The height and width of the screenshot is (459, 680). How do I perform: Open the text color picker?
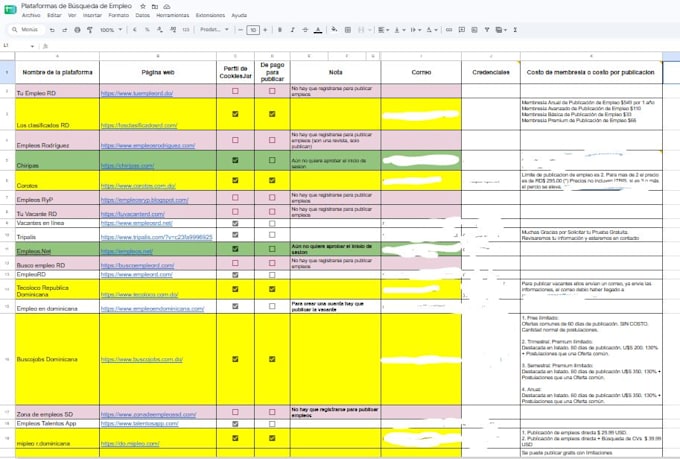click(318, 30)
